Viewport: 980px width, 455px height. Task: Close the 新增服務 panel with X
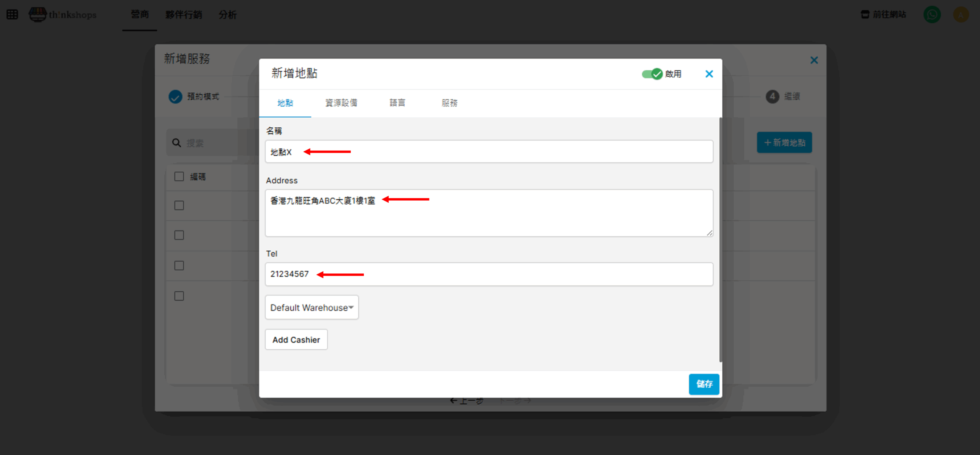click(x=814, y=60)
